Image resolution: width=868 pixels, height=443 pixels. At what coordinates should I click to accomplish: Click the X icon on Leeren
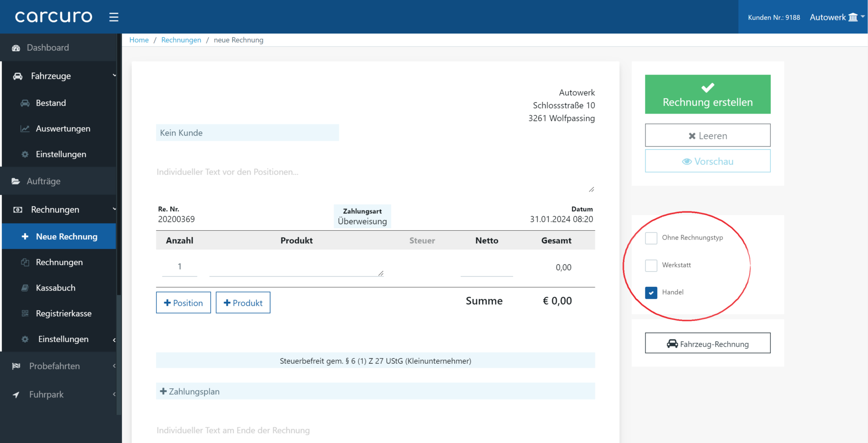692,136
